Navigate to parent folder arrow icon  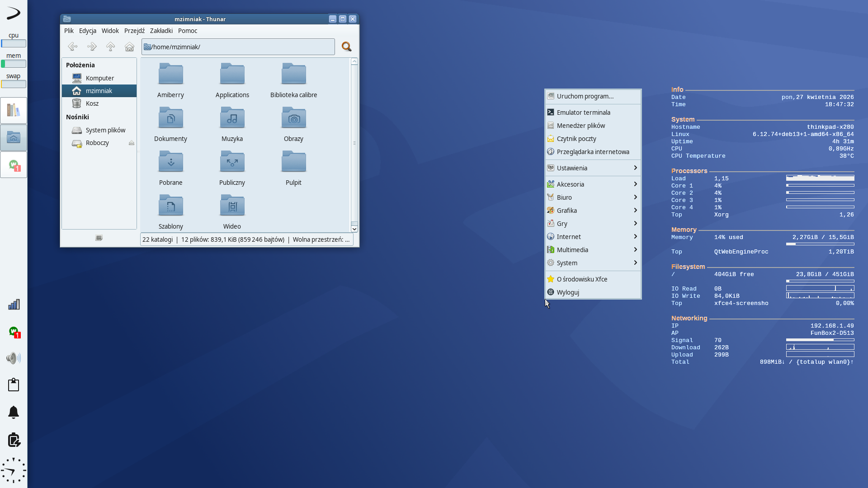[x=110, y=47]
